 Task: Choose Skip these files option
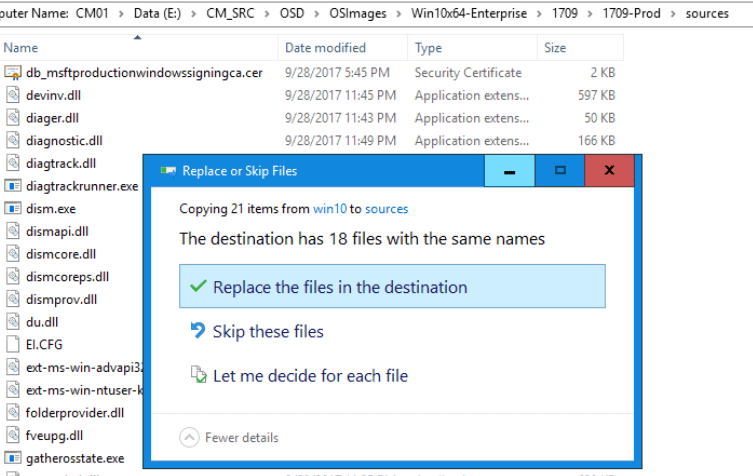coord(268,331)
